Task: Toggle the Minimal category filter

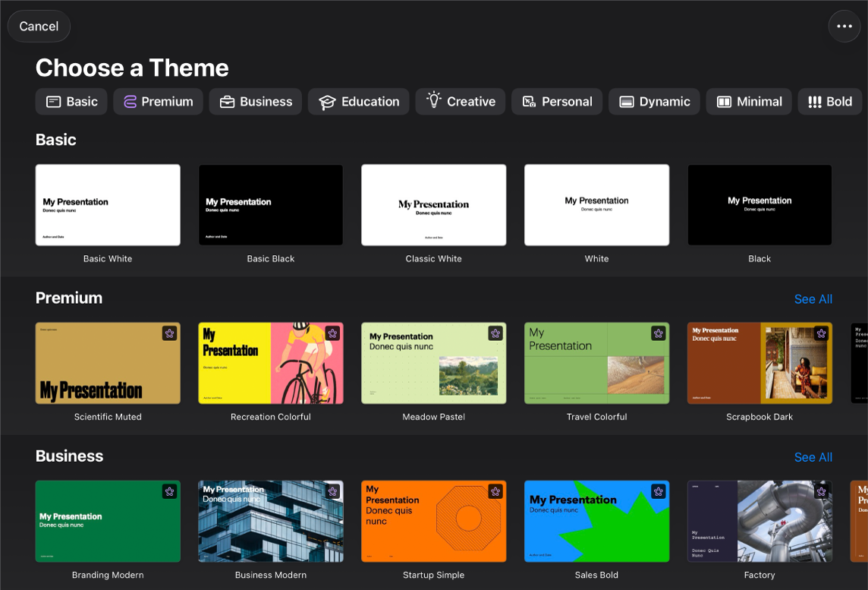Action: (749, 101)
